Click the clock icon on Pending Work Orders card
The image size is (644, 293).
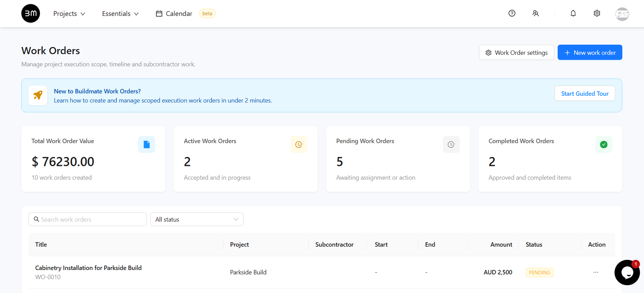(451, 144)
